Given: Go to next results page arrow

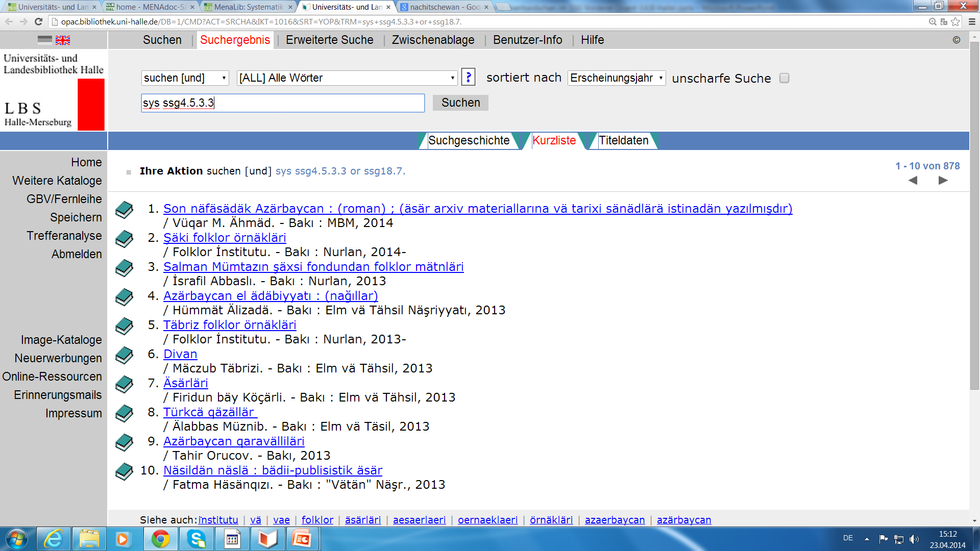Looking at the screenshot, I should (943, 180).
